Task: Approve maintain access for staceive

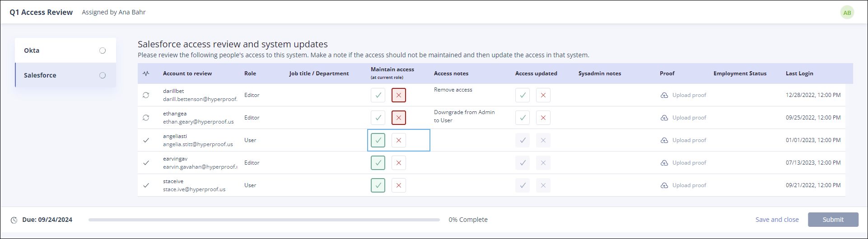Action: pos(378,185)
